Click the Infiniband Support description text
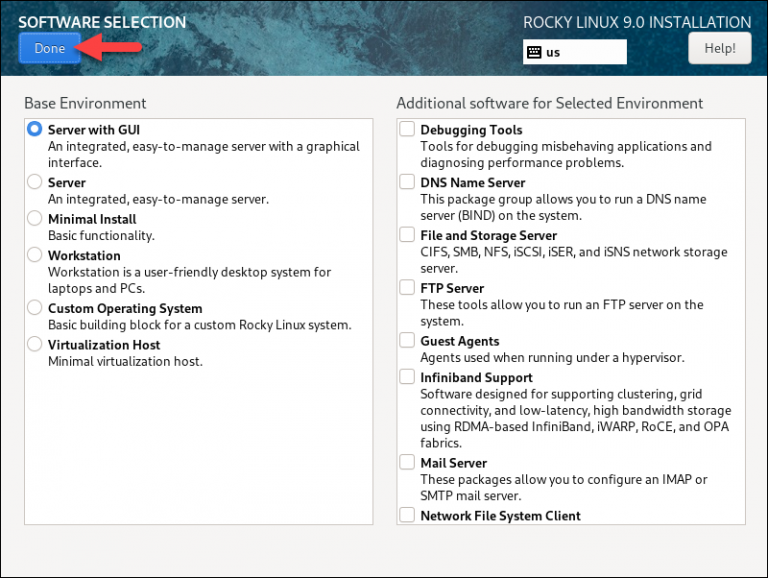 [574, 419]
